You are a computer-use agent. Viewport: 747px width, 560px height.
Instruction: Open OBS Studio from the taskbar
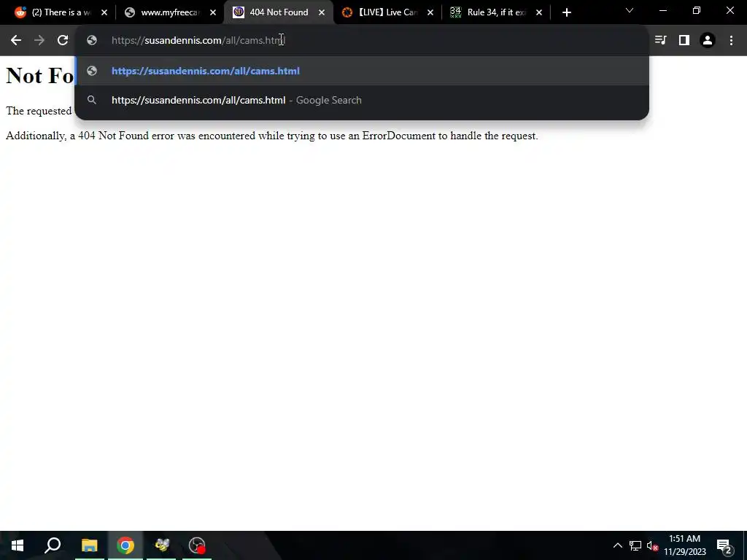[197, 545]
